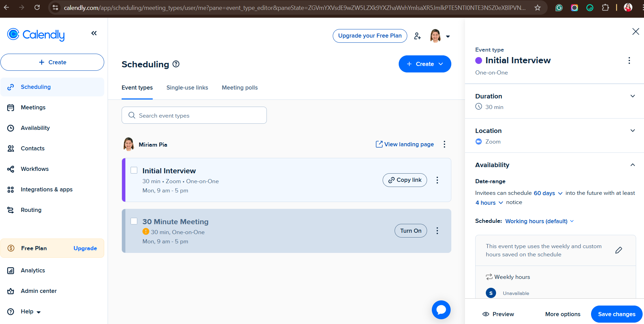Open the blue Create dropdown button

click(x=425, y=64)
